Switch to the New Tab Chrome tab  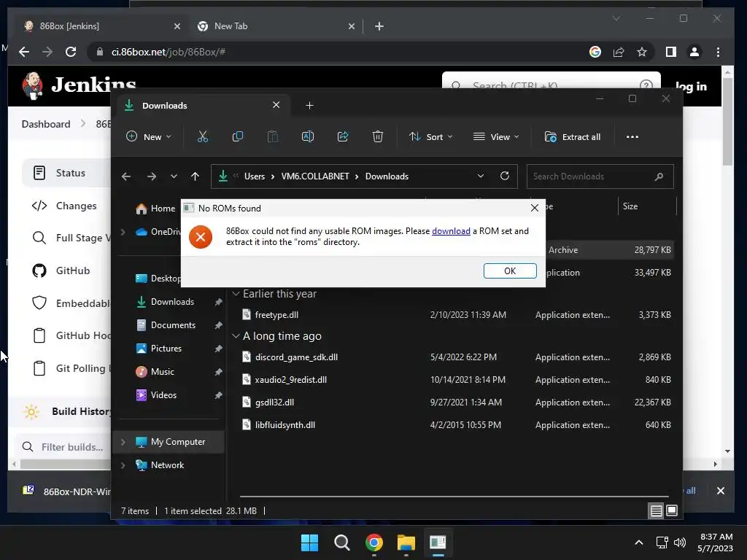point(275,26)
